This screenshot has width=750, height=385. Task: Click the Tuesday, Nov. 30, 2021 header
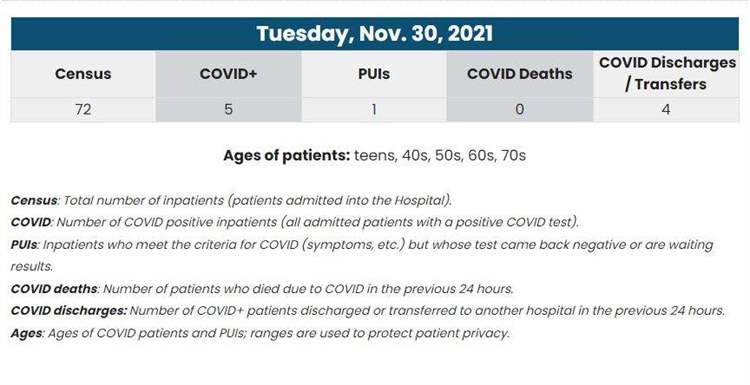(375, 33)
